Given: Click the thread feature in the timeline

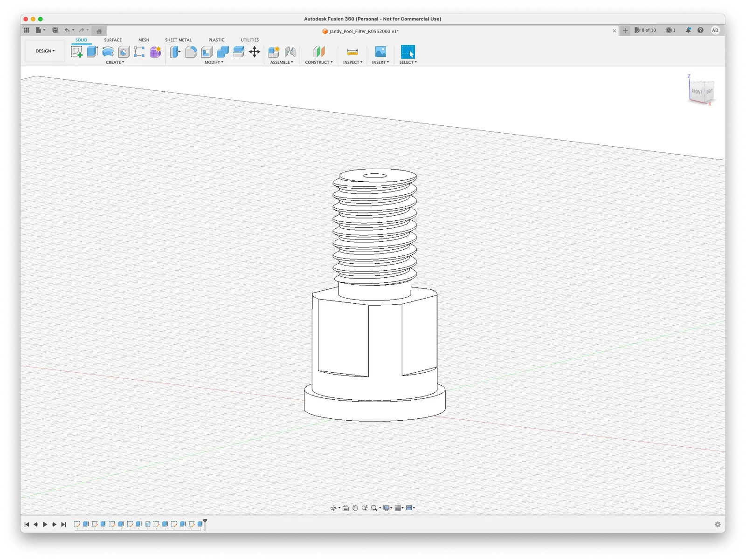Looking at the screenshot, I should [x=148, y=524].
